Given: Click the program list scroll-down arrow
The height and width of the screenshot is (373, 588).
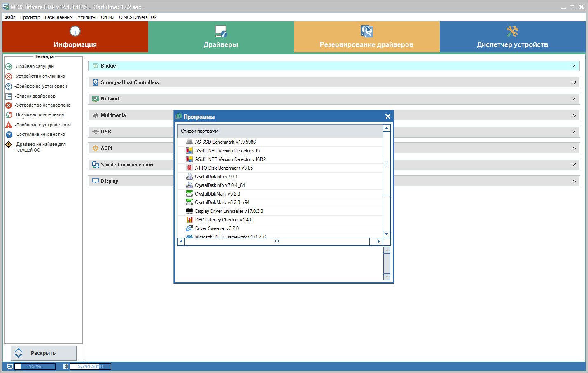Looking at the screenshot, I should click(386, 234).
